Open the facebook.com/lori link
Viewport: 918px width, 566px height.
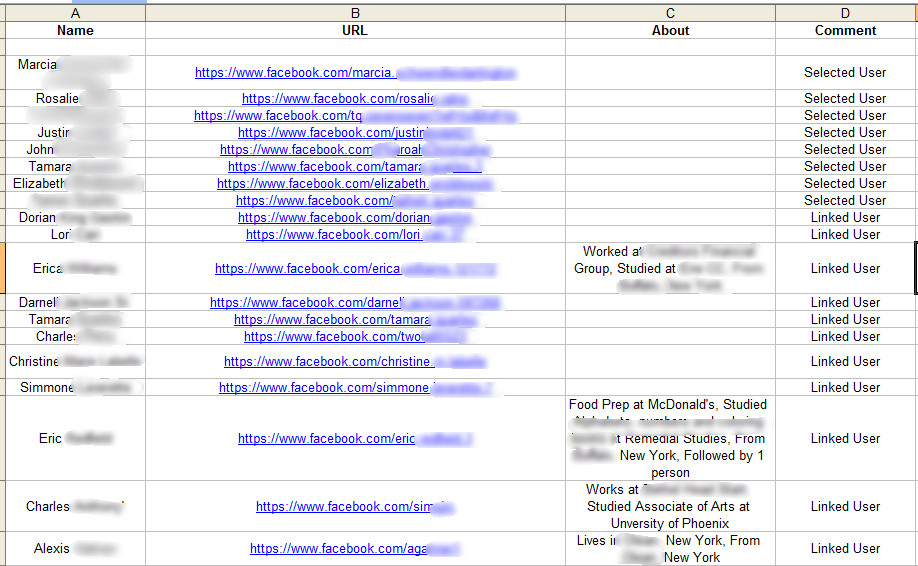[355, 234]
